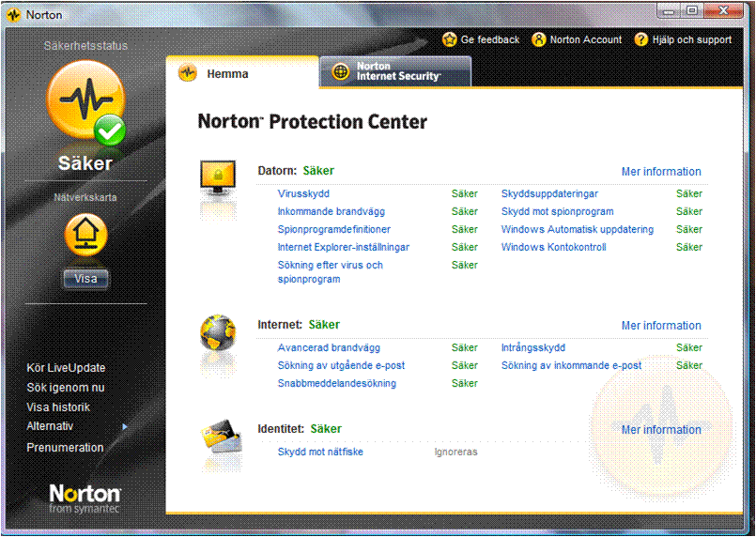The height and width of the screenshot is (537, 756).
Task: Click the Identitet credit cards icon
Action: pyautogui.click(x=221, y=437)
